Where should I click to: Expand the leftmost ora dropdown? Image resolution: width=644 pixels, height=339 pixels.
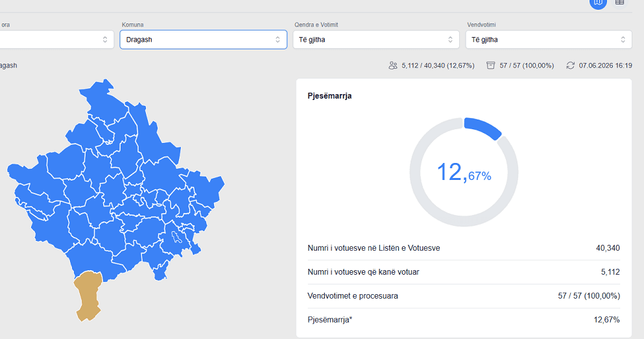pyautogui.click(x=56, y=40)
